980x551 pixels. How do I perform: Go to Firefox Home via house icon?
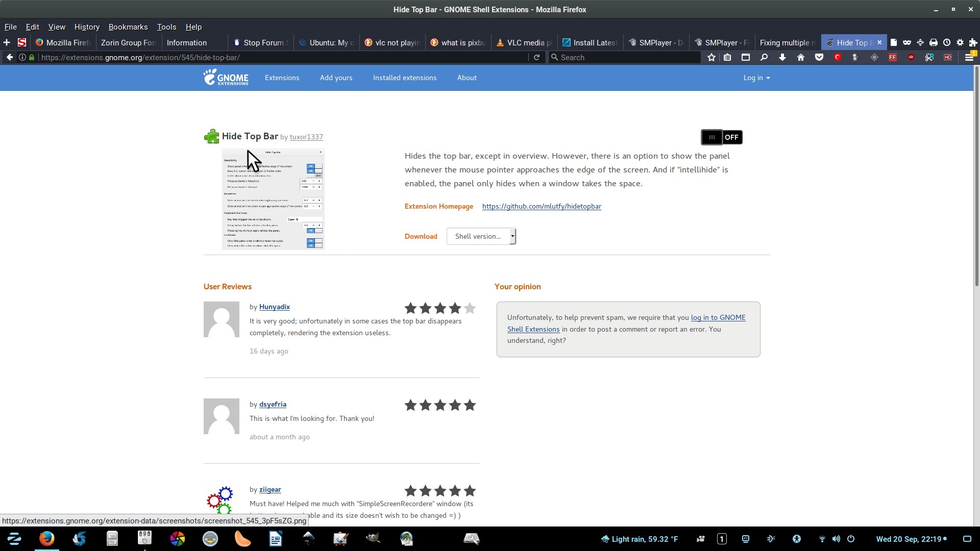(801, 57)
